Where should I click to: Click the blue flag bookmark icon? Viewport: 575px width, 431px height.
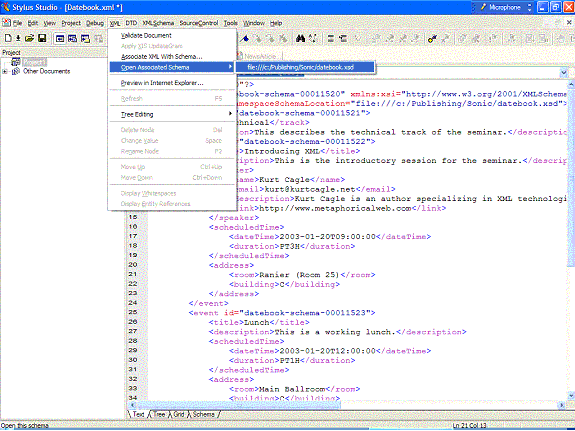[245, 39]
